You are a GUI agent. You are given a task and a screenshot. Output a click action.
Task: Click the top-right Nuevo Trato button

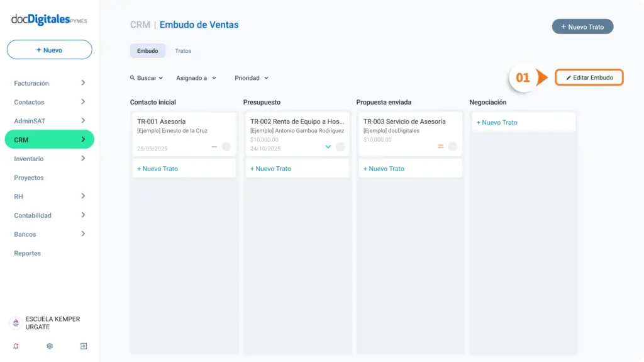[582, 26]
